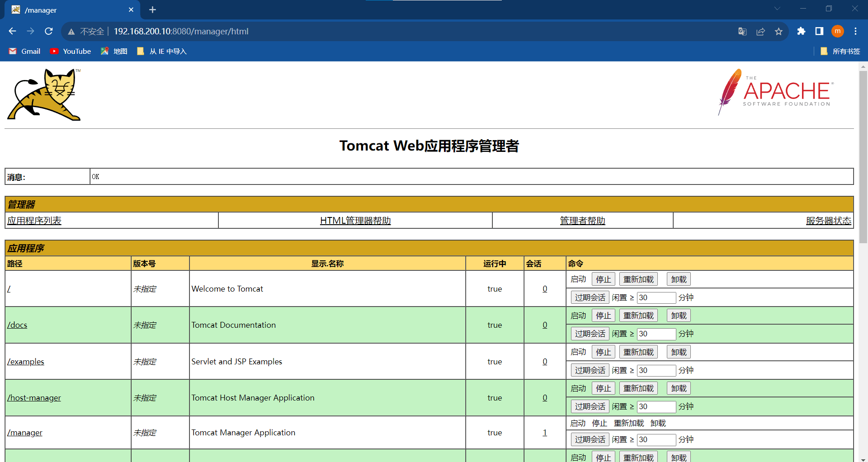Click 停止 for Tomcat Host Manager Application
The image size is (868, 462).
click(604, 388)
